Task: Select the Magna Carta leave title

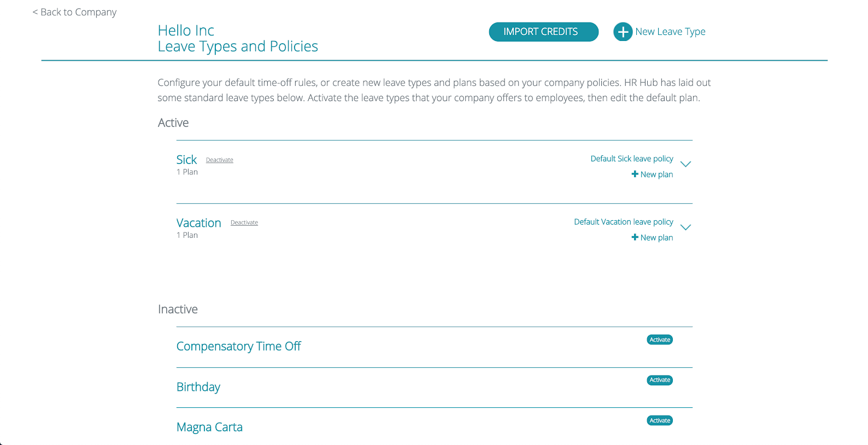Action: [209, 428]
